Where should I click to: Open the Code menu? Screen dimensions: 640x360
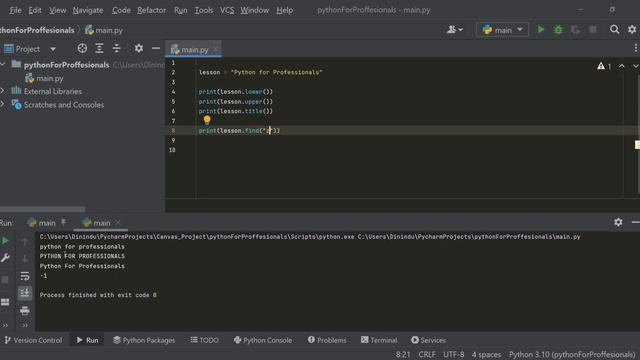[121, 10]
